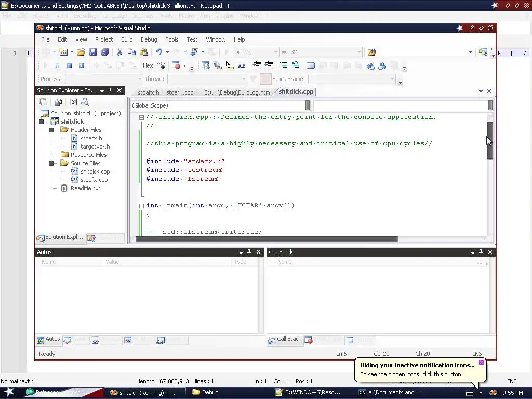Screen dimensions: 532x399
Task: Click the taskbar clock showing 9:55 PM
Action: (x=512, y=393)
